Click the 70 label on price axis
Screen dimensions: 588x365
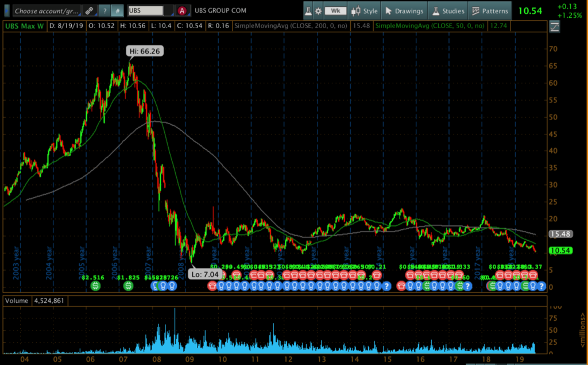point(553,49)
